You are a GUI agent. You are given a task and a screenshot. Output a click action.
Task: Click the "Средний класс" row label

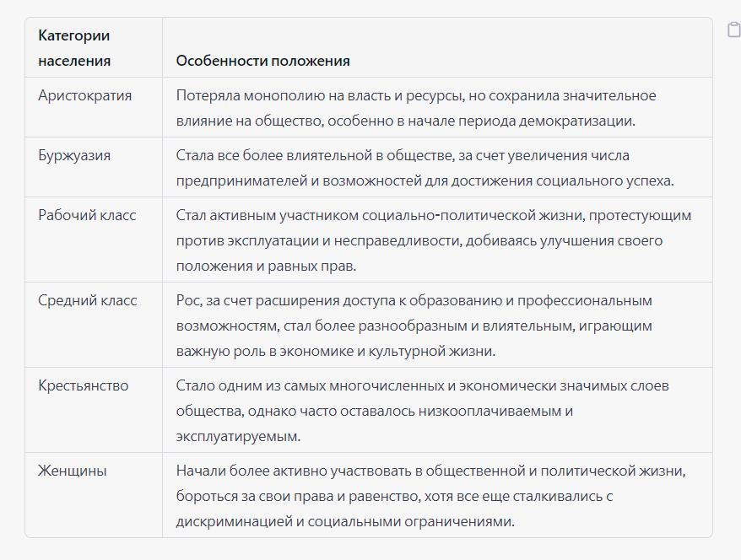point(87,300)
